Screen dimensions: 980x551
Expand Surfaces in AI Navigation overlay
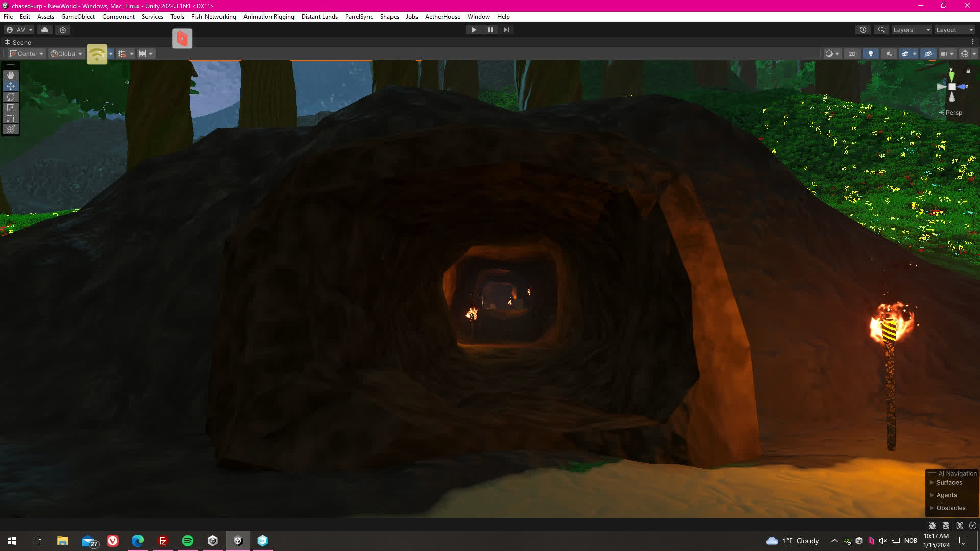(x=949, y=483)
